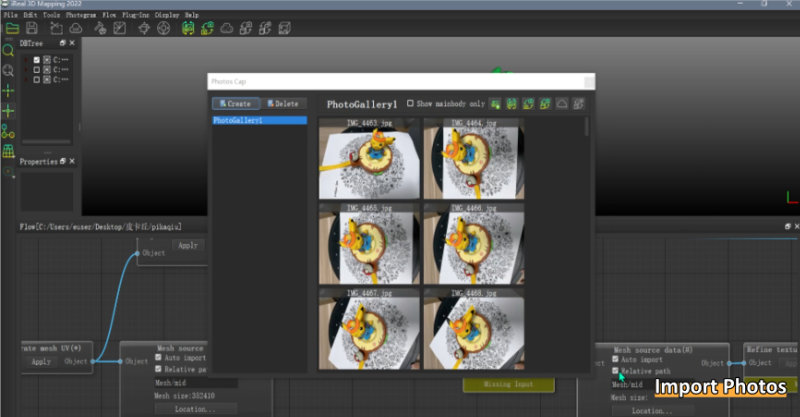Viewport: 800px width, 417px height.
Task: Click the crosshair target icon in toolbar
Action: point(144,28)
